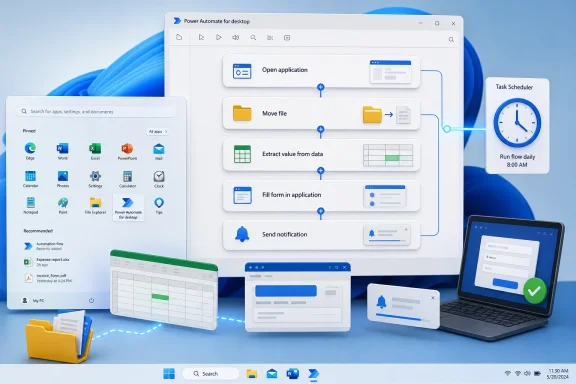Expand All apps in Start menu
The width and height of the screenshot is (576, 384).
(x=158, y=131)
